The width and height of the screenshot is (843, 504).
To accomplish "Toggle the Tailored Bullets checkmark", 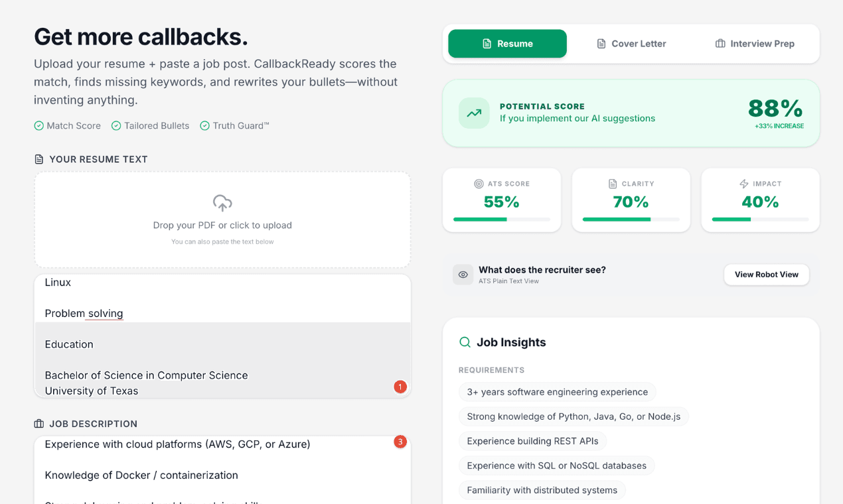I will 115,125.
